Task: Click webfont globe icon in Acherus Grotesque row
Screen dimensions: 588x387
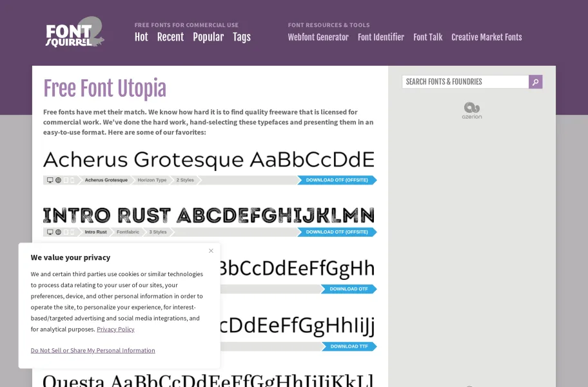Action: coord(58,180)
